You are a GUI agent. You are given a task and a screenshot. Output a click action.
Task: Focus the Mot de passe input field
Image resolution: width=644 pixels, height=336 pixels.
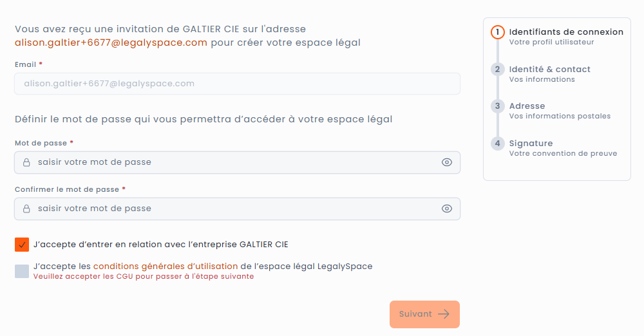(232, 162)
